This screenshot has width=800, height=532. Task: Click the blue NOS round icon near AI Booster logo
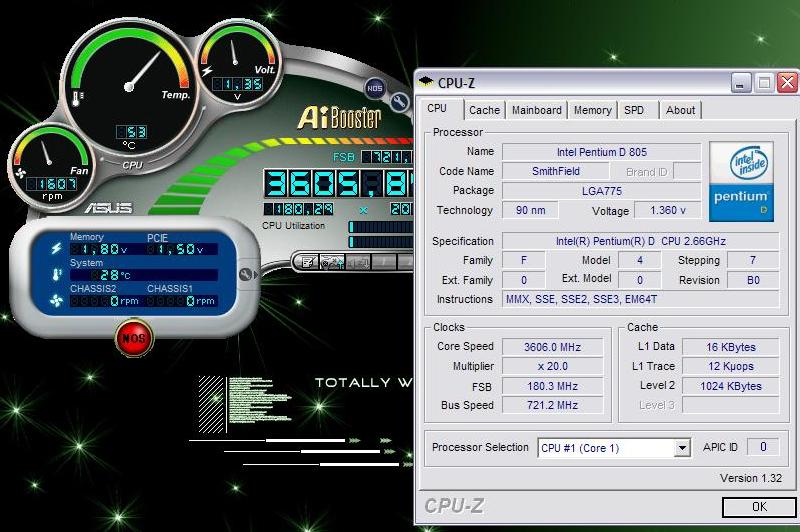(x=374, y=88)
